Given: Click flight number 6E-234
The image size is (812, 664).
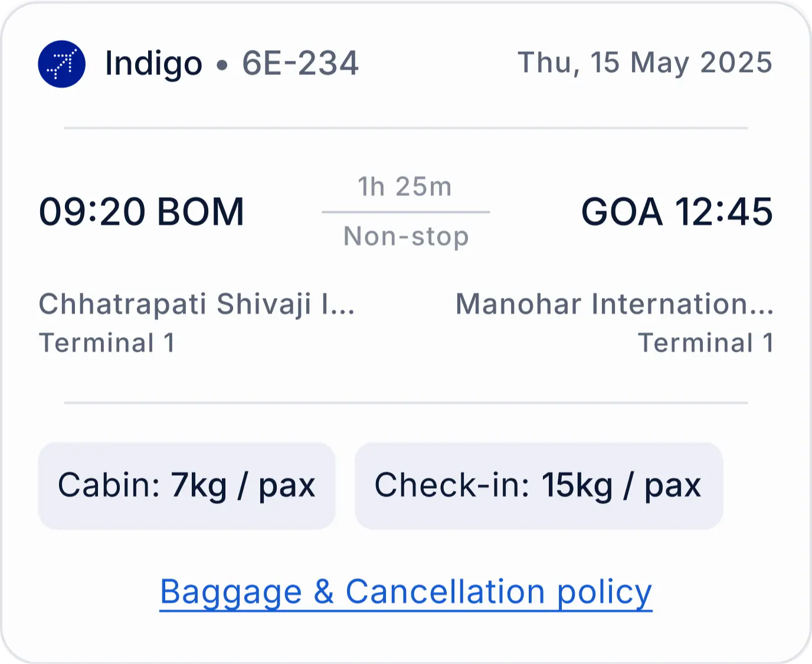Looking at the screenshot, I should (300, 64).
